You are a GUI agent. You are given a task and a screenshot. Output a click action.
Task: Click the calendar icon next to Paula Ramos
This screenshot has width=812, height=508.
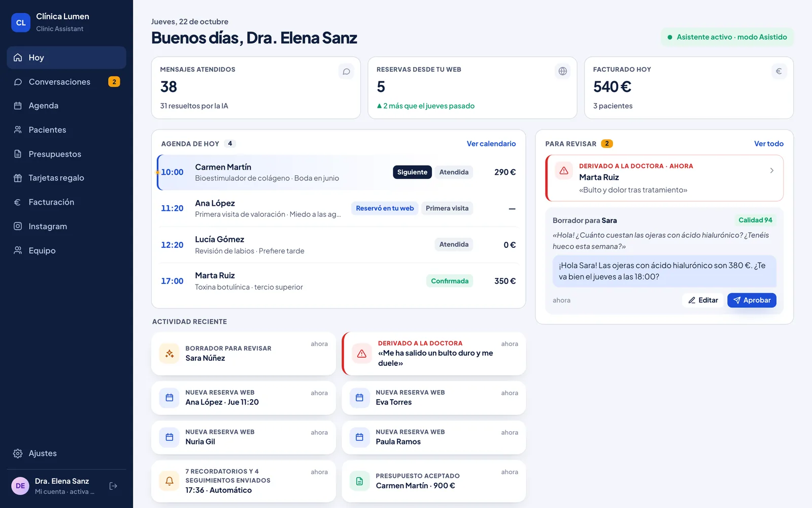(360, 437)
